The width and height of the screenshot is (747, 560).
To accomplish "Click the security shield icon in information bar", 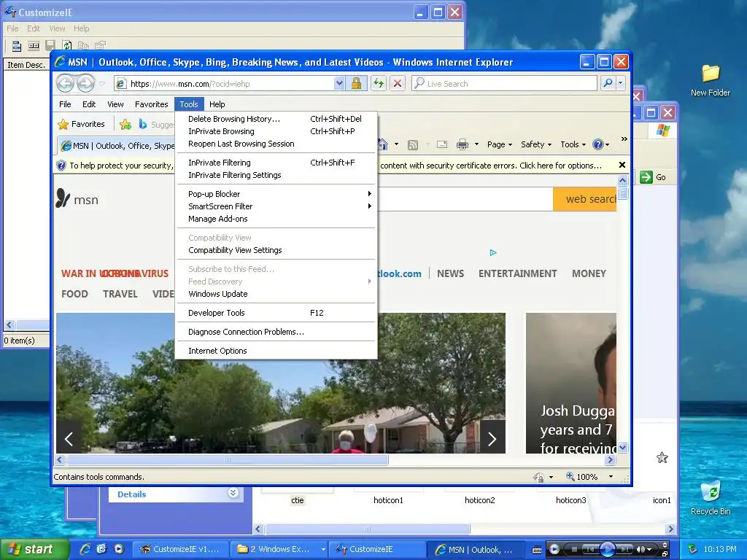I will pos(61,166).
